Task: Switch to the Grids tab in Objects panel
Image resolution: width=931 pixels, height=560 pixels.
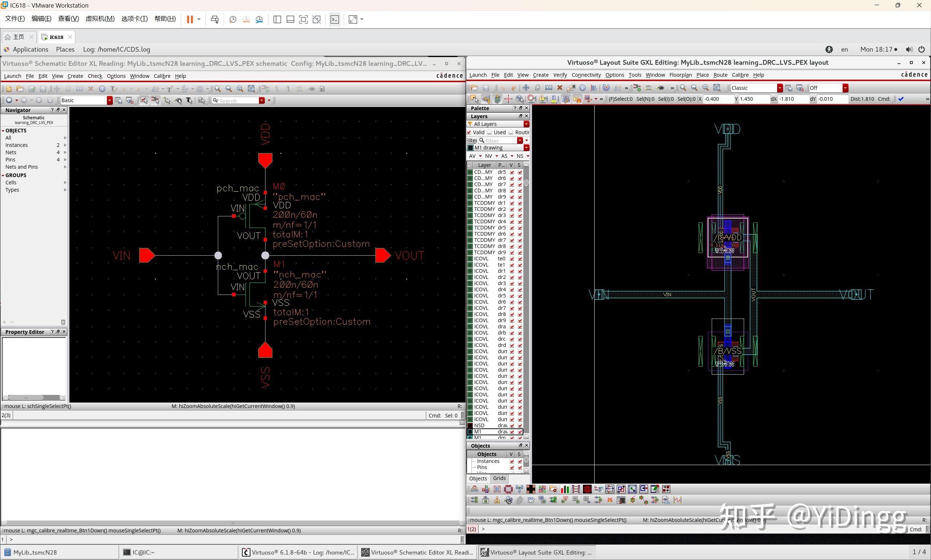Action: (499, 478)
